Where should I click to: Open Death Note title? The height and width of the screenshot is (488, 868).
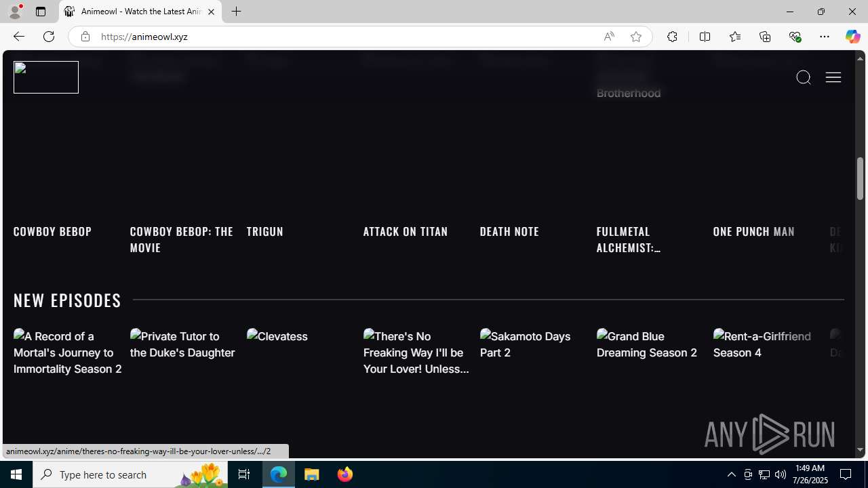pos(509,231)
